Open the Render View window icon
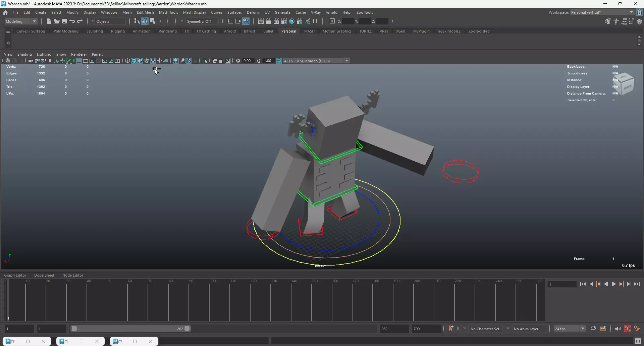644x346 pixels. [x=261, y=21]
